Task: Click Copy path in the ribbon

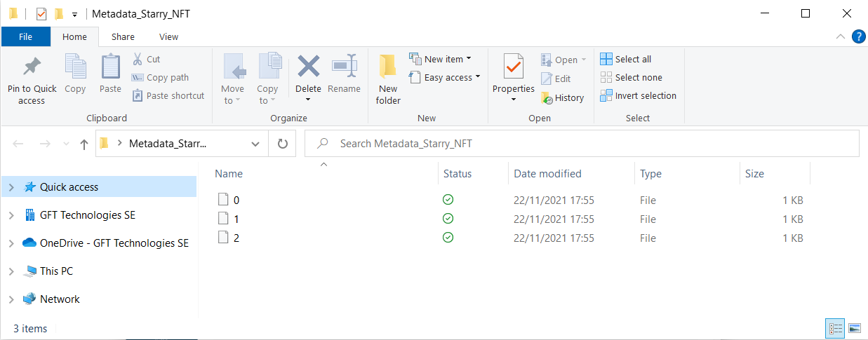Action: (160, 78)
